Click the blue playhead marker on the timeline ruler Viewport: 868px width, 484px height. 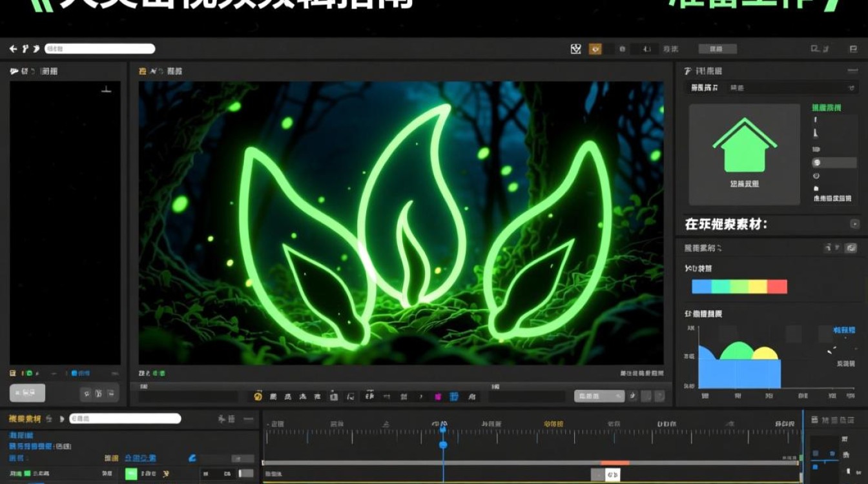(x=443, y=445)
